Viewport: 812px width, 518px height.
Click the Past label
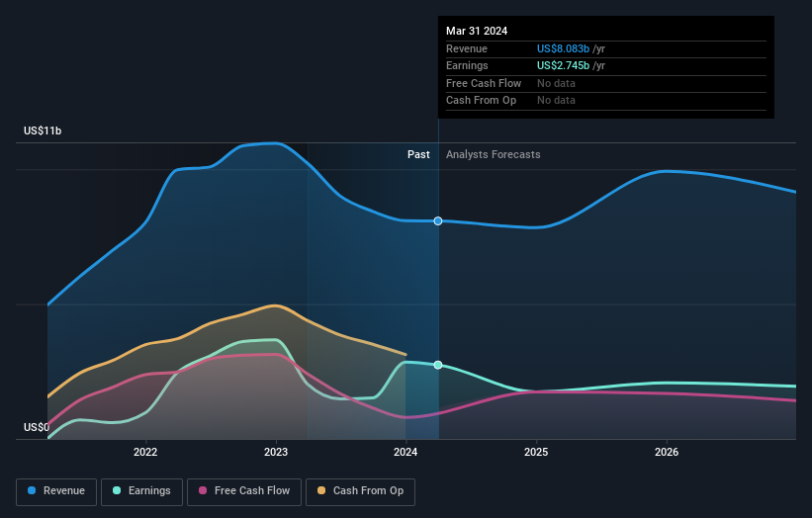pyautogui.click(x=418, y=154)
